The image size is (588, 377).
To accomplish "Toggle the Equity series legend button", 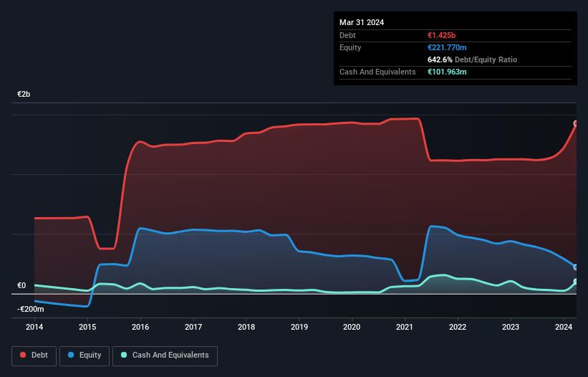I will coord(85,355).
